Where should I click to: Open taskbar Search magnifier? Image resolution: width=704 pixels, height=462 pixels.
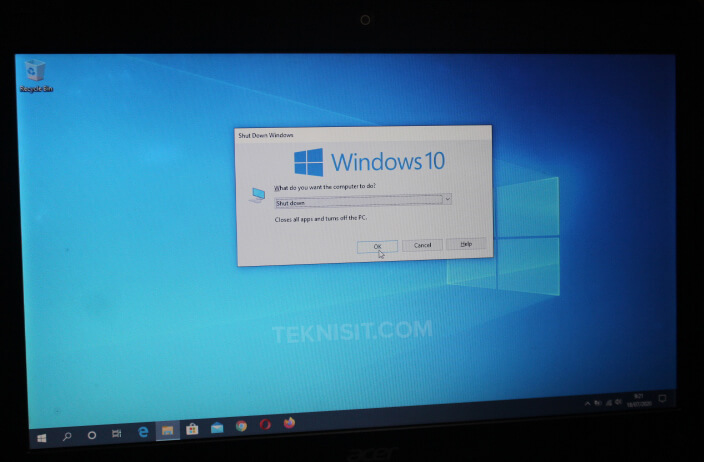point(67,436)
